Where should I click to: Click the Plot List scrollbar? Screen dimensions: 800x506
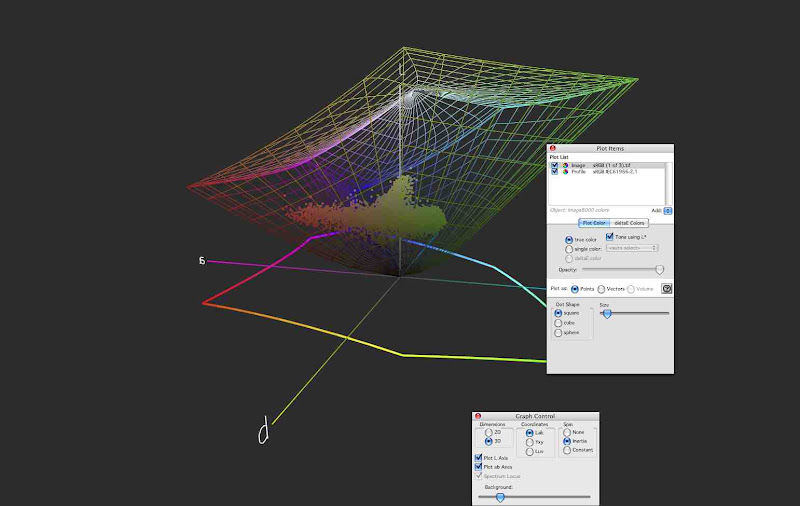coord(668,184)
